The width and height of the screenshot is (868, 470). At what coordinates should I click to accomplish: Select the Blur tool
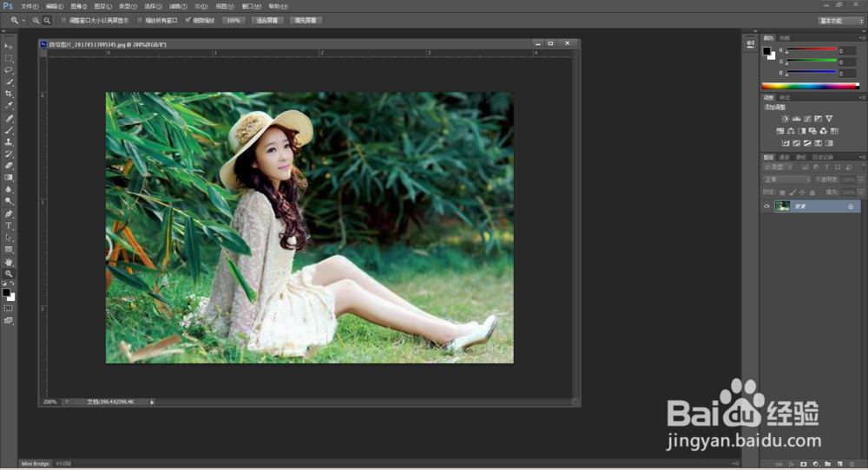tap(9, 190)
